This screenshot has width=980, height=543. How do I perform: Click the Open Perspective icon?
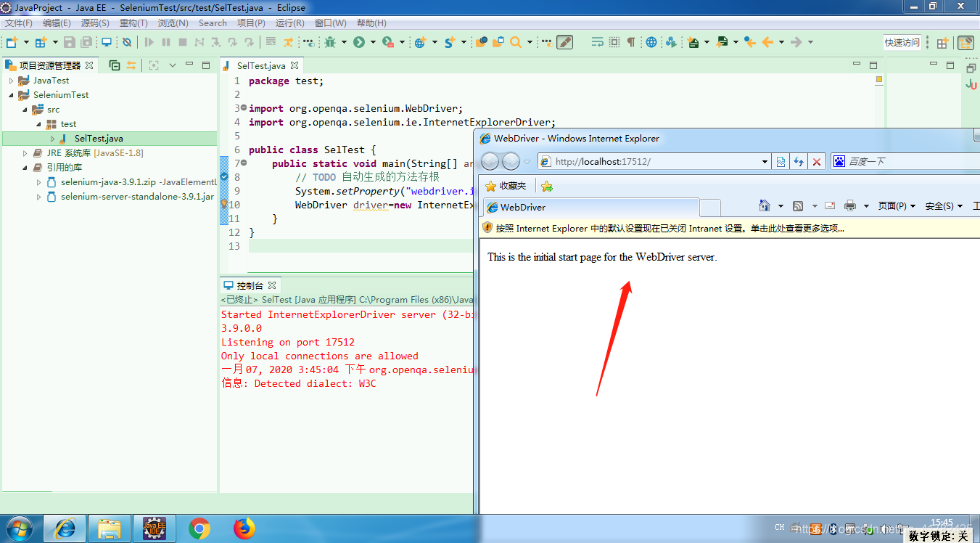[x=942, y=43]
